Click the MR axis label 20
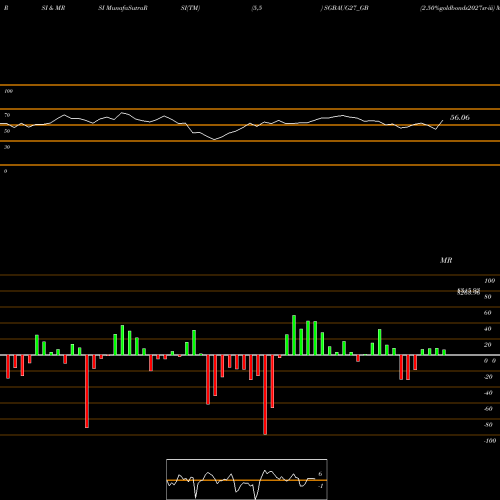 487,345
